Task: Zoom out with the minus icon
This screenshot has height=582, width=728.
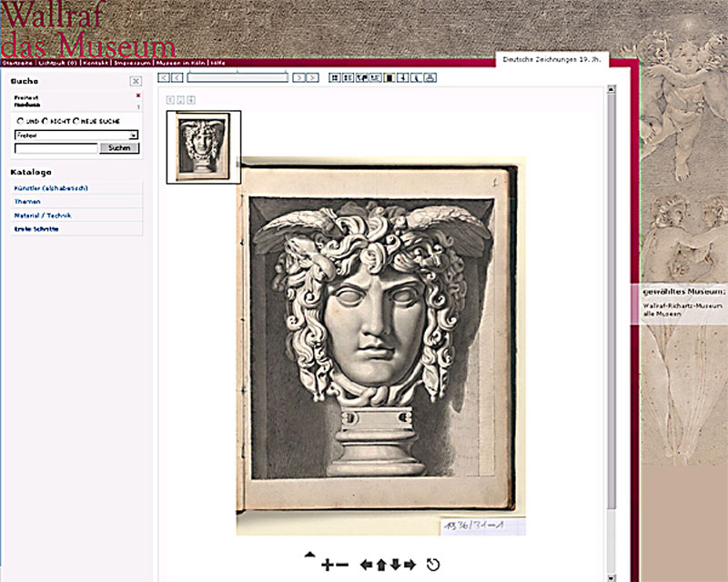Action: point(342,565)
